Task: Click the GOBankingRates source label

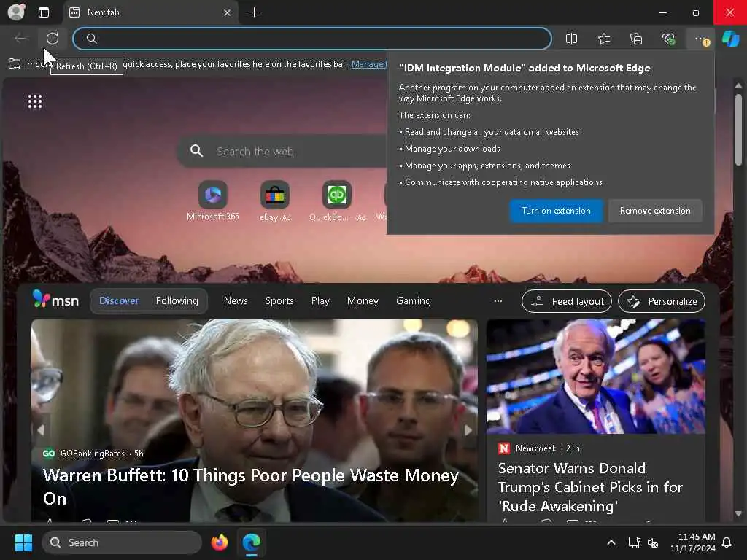Action: [x=93, y=454]
